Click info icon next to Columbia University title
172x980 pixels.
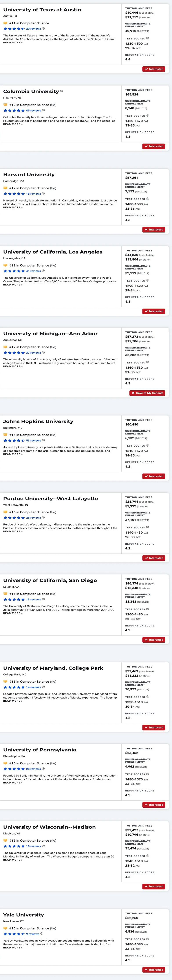point(62,91)
